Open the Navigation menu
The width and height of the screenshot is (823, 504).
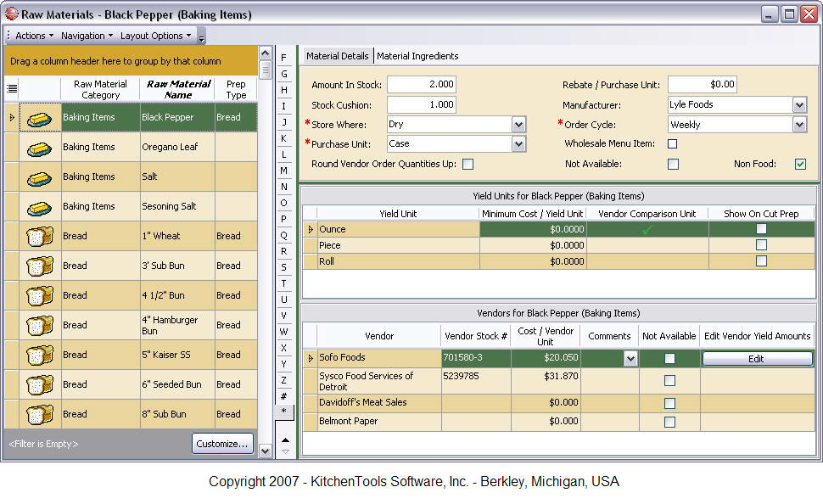tap(87, 36)
